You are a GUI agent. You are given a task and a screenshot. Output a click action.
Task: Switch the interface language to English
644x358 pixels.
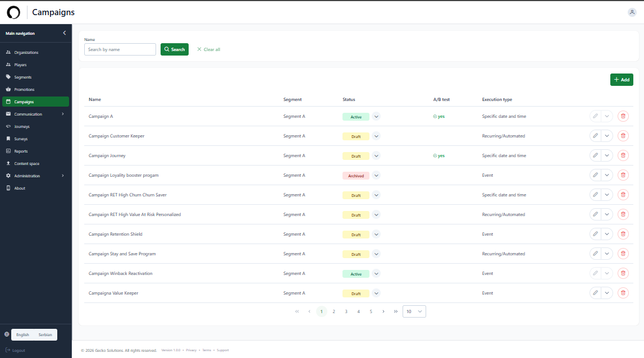coord(22,334)
